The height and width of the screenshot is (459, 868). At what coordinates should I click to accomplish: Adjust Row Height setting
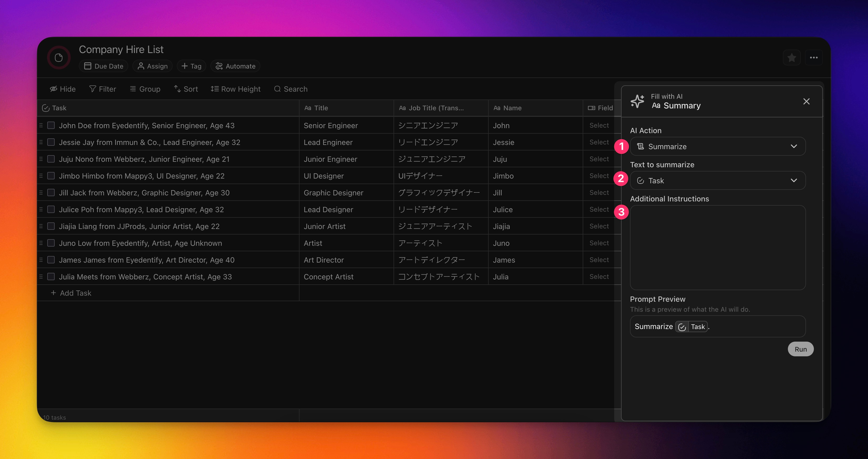tap(236, 89)
